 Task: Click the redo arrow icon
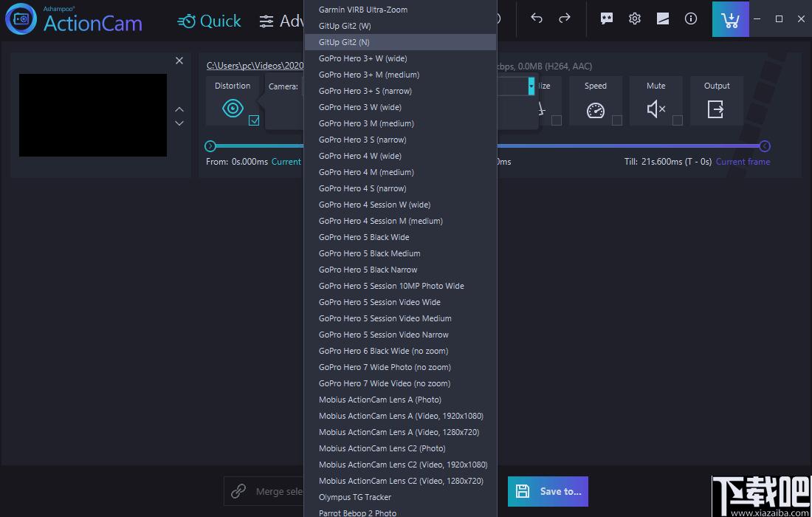pos(565,18)
